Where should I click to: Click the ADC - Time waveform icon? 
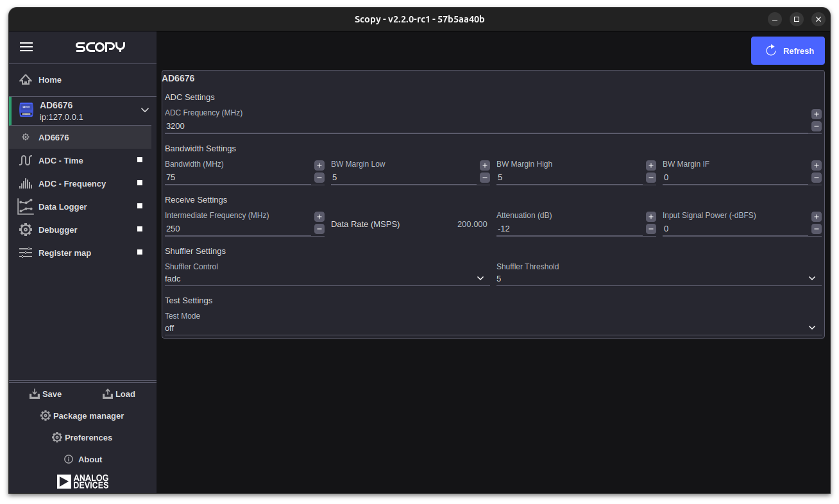tap(26, 161)
